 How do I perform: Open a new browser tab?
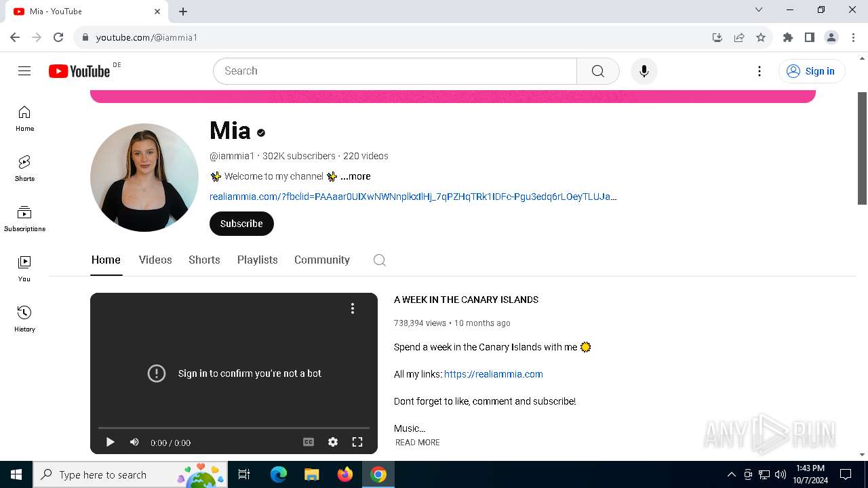click(x=183, y=12)
